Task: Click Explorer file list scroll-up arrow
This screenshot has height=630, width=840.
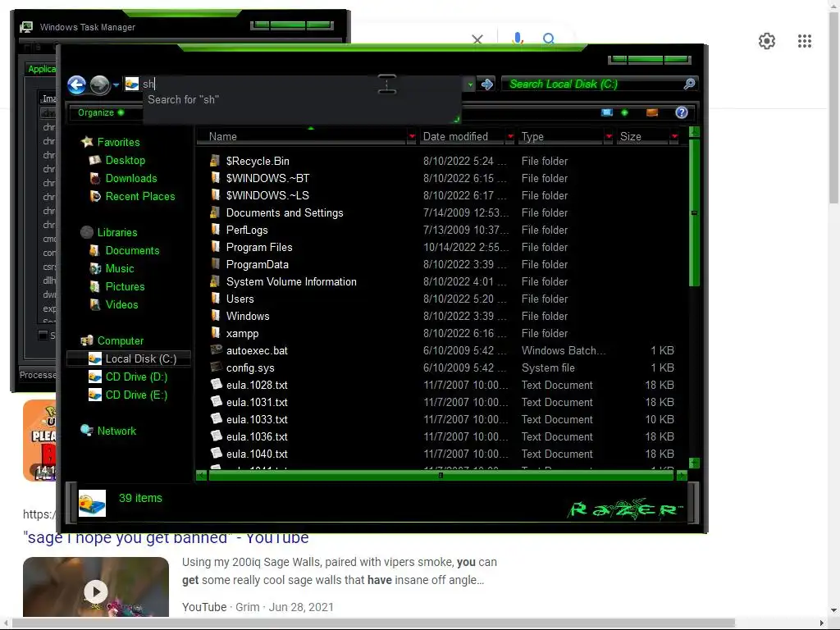Action: point(694,132)
